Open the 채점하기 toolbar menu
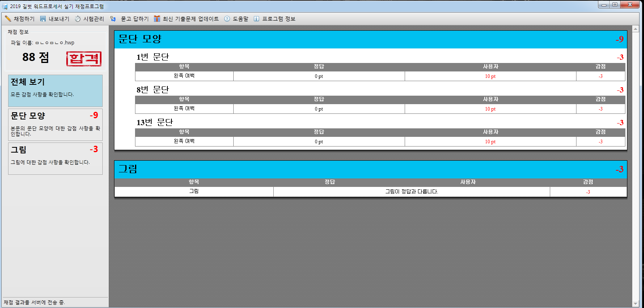Image resolution: width=644 pixels, height=308 pixels. click(20, 19)
